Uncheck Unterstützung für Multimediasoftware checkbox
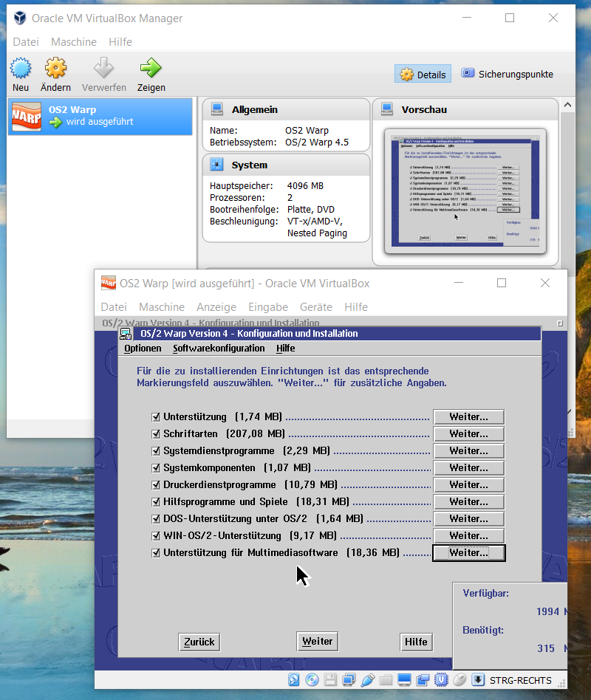Viewport: 591px width, 700px height. tap(156, 552)
